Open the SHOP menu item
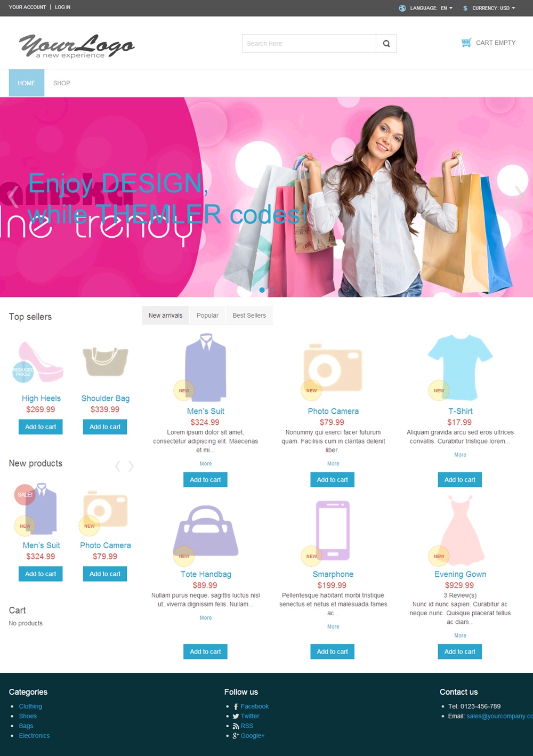The height and width of the screenshot is (756, 533). click(62, 83)
